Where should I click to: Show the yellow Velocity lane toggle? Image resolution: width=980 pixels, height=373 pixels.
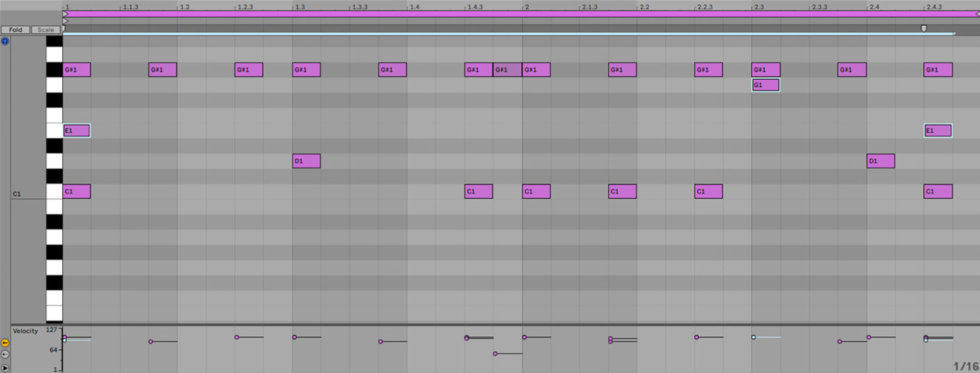click(x=5, y=343)
